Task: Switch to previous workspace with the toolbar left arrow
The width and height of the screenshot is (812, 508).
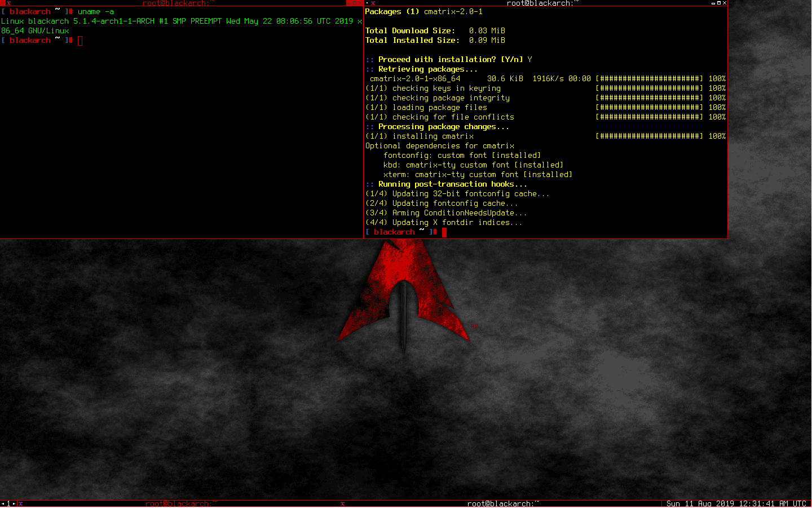Action: (x=3, y=503)
